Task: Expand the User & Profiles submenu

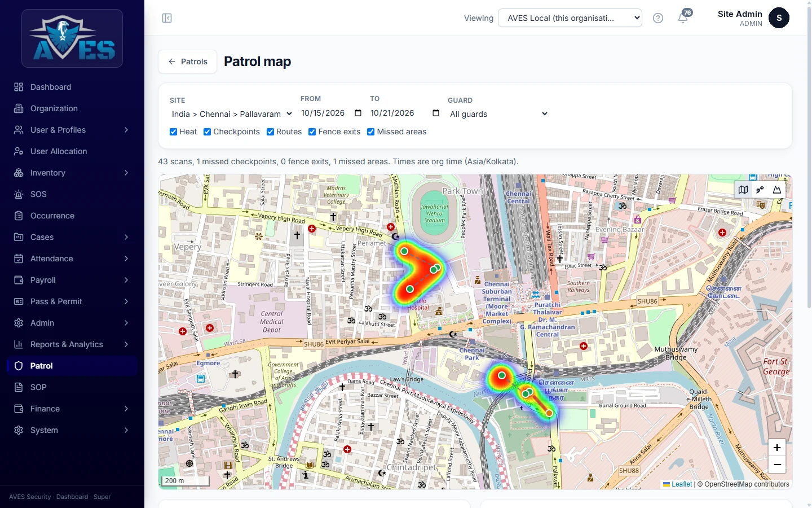Action: [72, 130]
